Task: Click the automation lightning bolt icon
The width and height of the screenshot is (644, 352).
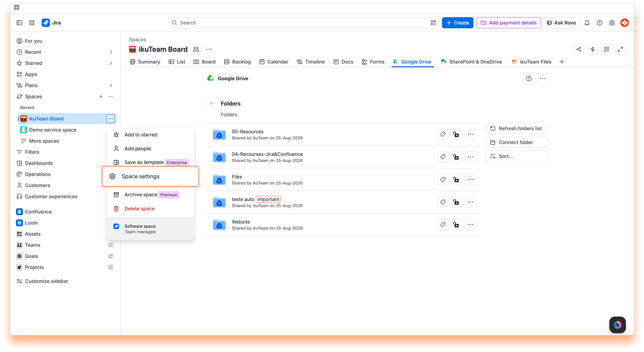Action: click(x=593, y=49)
